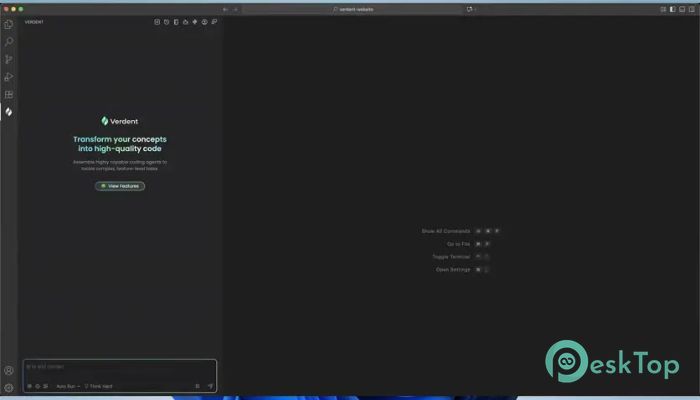Click 'Go to File' hint text
The height and width of the screenshot is (400, 700).
(x=458, y=244)
